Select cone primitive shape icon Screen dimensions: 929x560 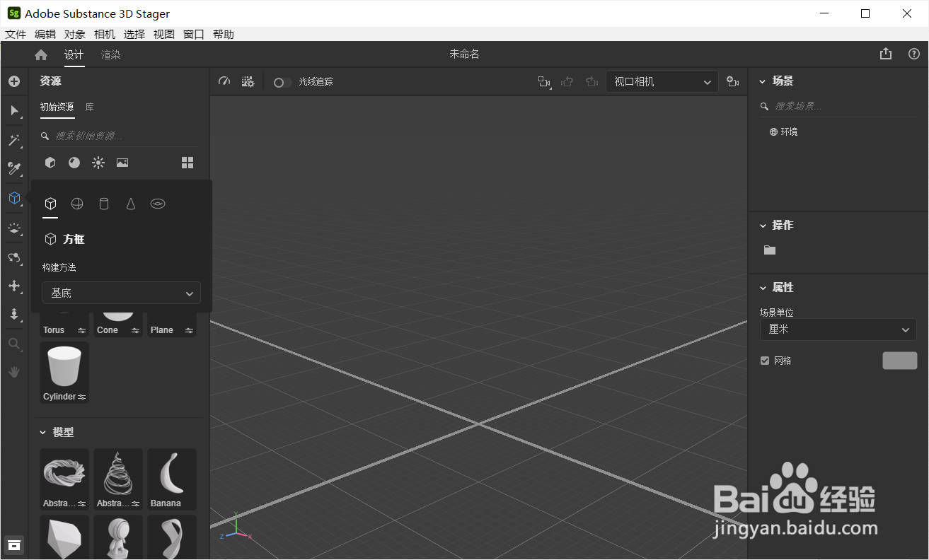[131, 204]
